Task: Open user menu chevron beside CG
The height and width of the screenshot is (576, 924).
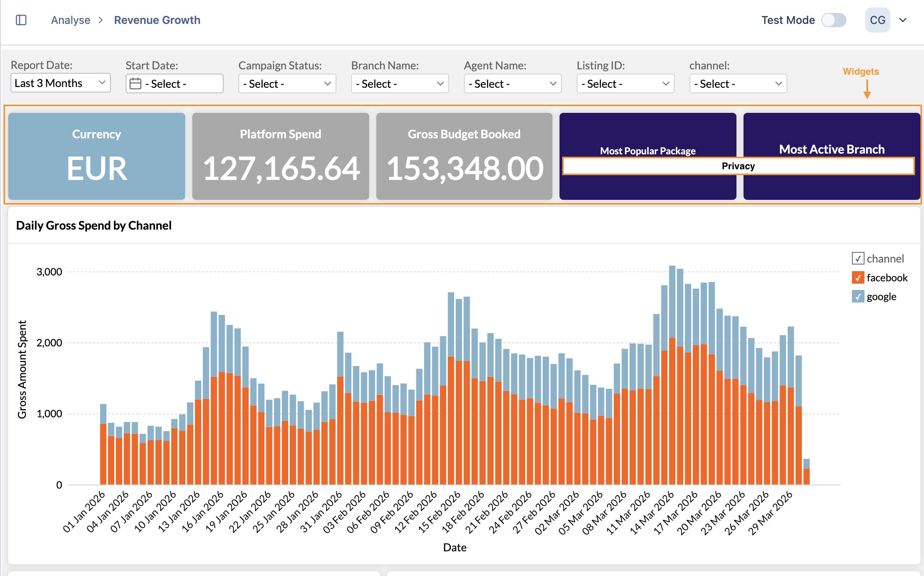Action: [903, 20]
